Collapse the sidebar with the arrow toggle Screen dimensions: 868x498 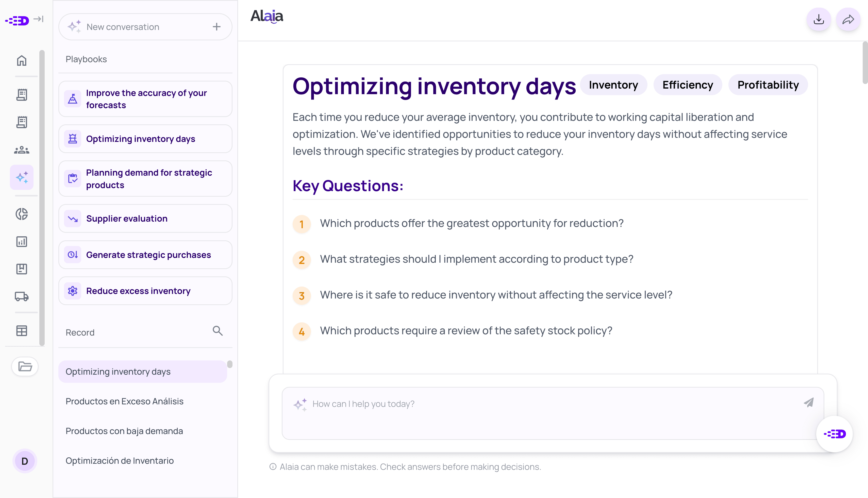pyautogui.click(x=38, y=20)
